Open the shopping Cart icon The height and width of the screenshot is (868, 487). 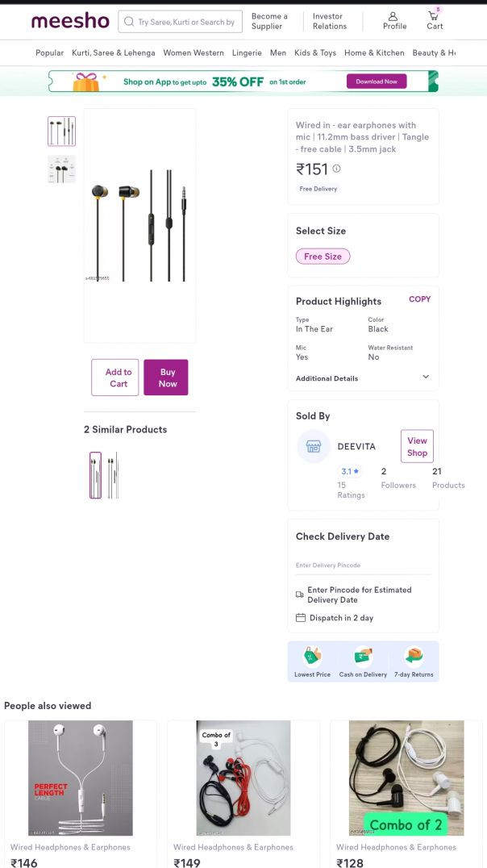click(x=434, y=17)
